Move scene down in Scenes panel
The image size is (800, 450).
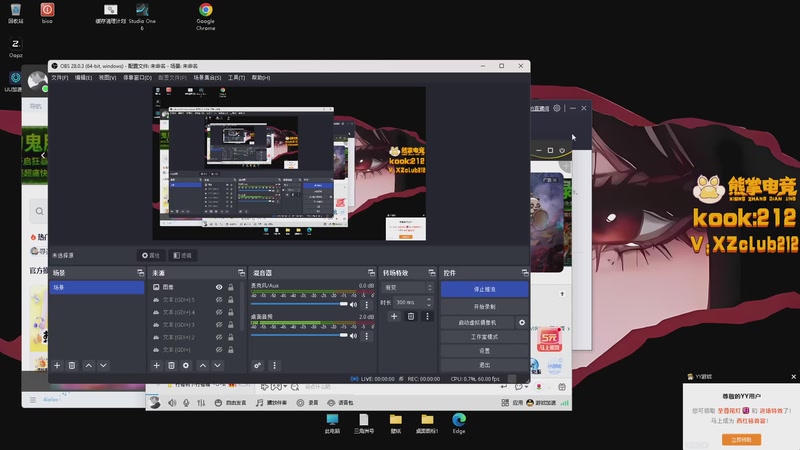104,365
